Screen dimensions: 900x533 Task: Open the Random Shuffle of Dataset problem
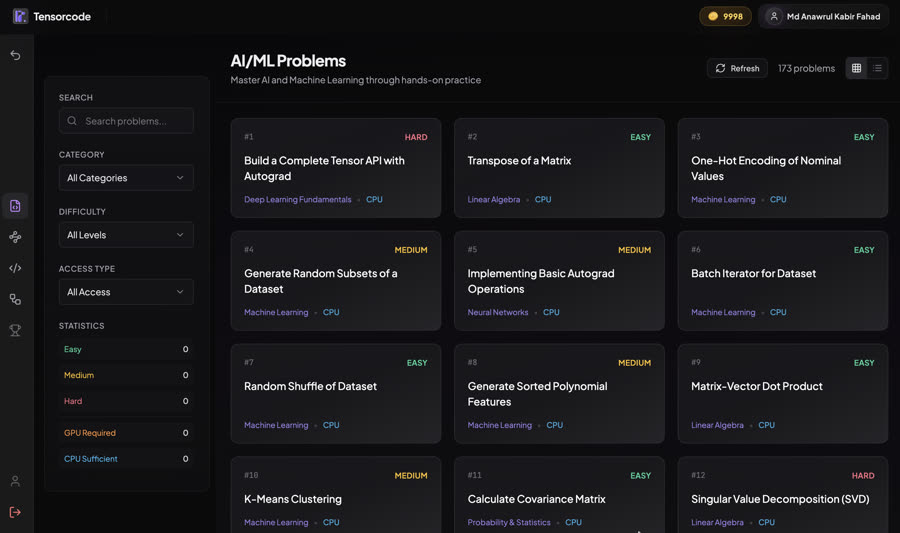pyautogui.click(x=336, y=394)
